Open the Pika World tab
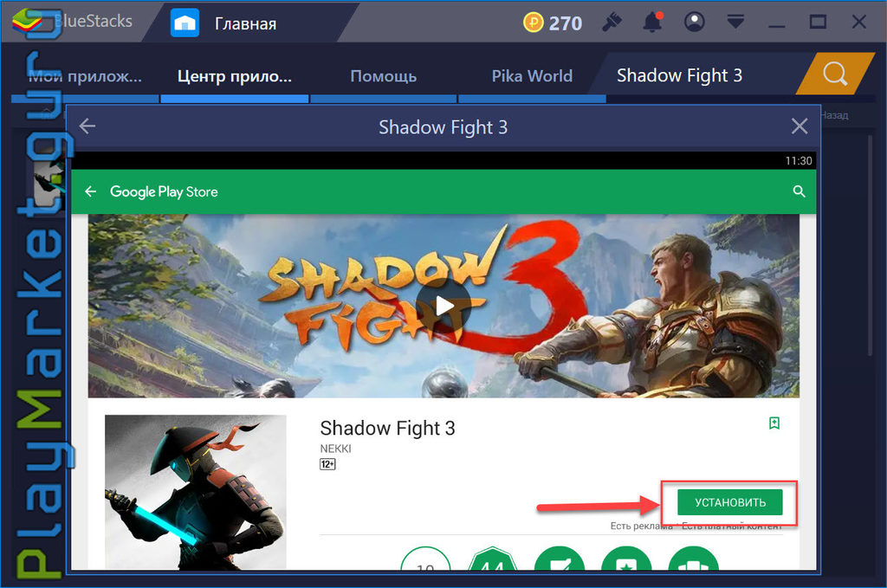The width and height of the screenshot is (887, 588). click(x=532, y=75)
